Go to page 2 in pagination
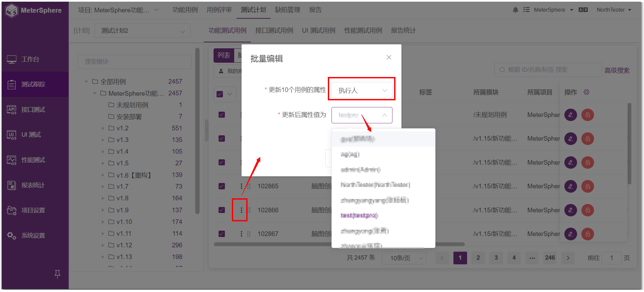The height and width of the screenshot is (292, 644). [x=478, y=258]
